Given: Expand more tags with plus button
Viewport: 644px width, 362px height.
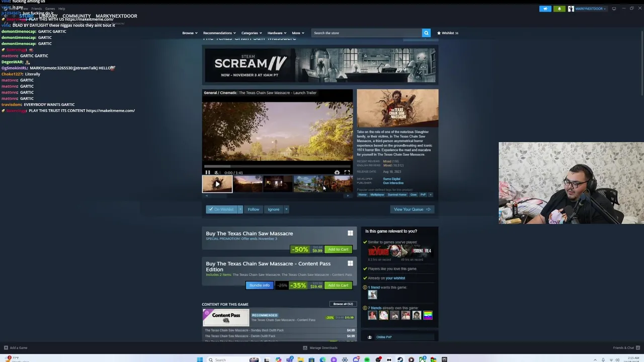Looking at the screenshot, I should (431, 195).
